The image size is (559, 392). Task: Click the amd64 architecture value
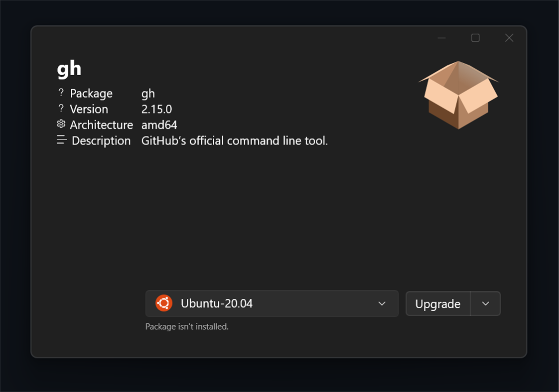pos(159,125)
